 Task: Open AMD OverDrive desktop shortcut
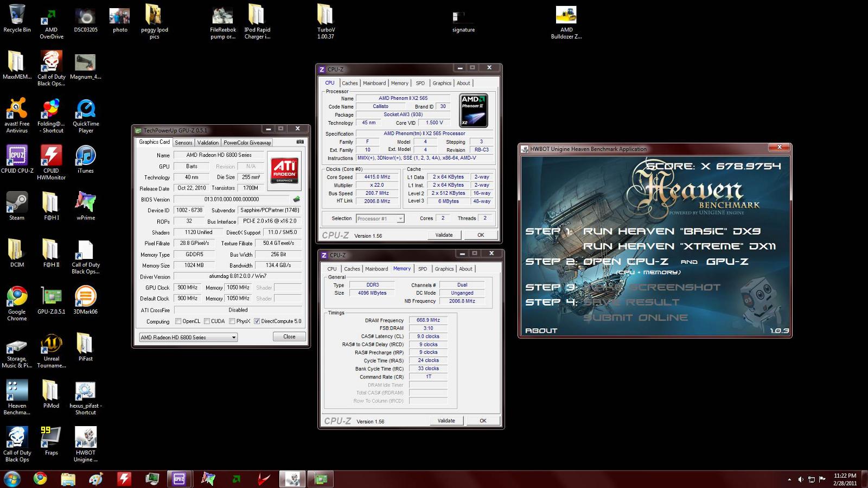[52, 23]
